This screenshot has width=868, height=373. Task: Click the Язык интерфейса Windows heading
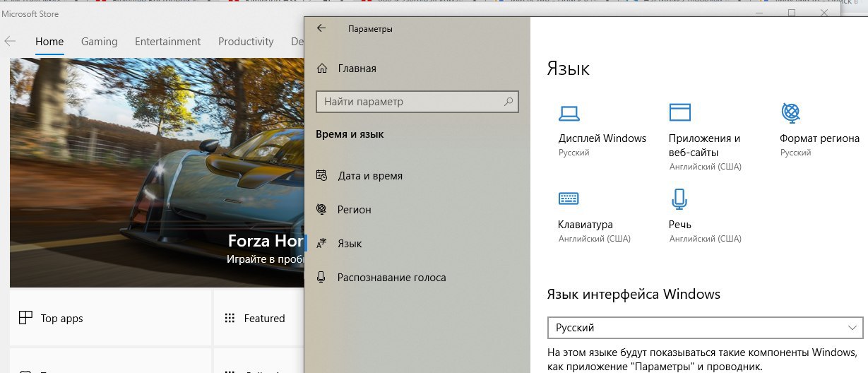634,294
